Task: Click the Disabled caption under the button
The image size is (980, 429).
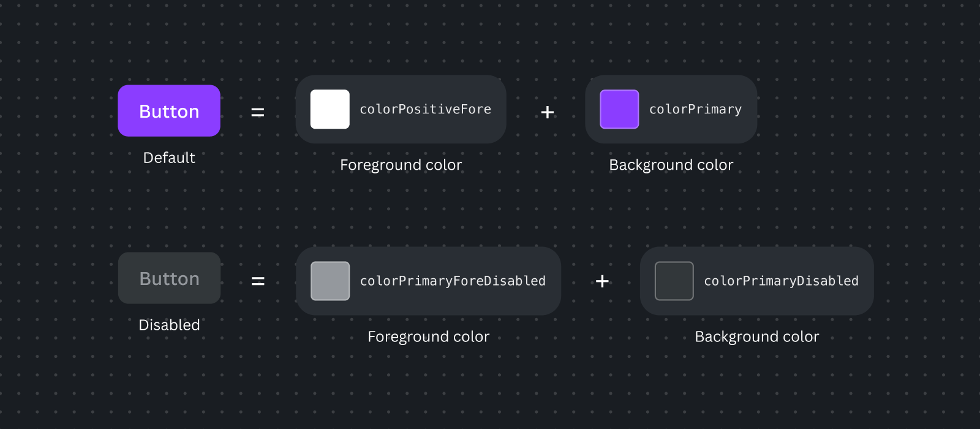Action: pyautogui.click(x=169, y=325)
